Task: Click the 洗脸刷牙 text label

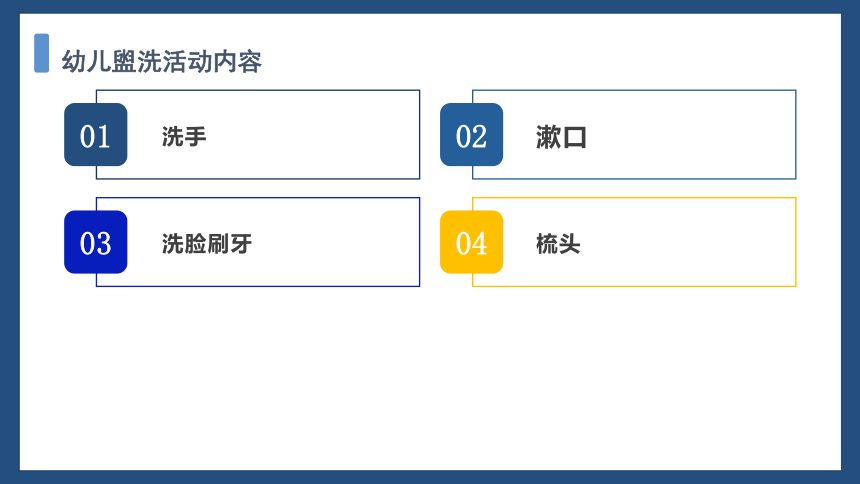Action: (x=207, y=244)
